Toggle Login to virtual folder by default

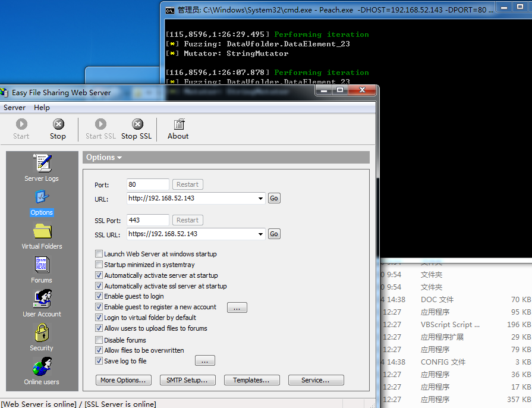tap(99, 318)
